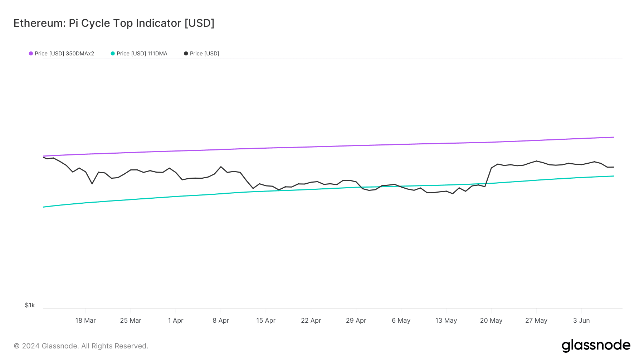Click the teal 111DMA legend dot
644x362 pixels.
coord(113,54)
